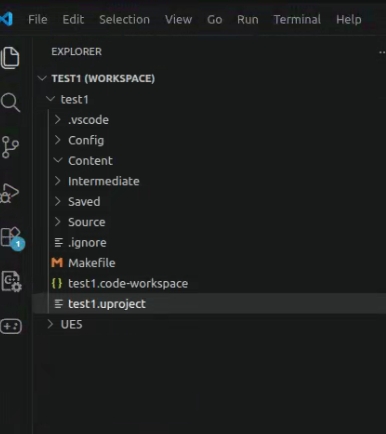The image size is (386, 434).
Task: Open test1.code-workspace file name
Action: (128, 284)
